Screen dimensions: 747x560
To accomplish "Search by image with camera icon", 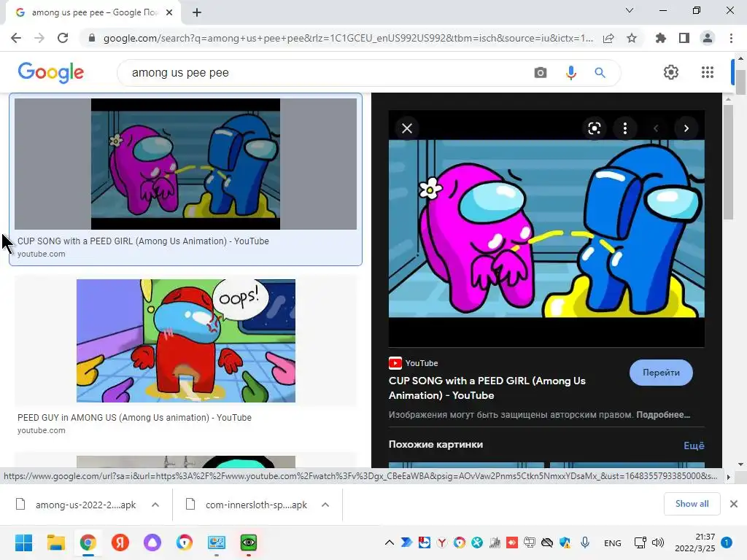I will point(541,72).
